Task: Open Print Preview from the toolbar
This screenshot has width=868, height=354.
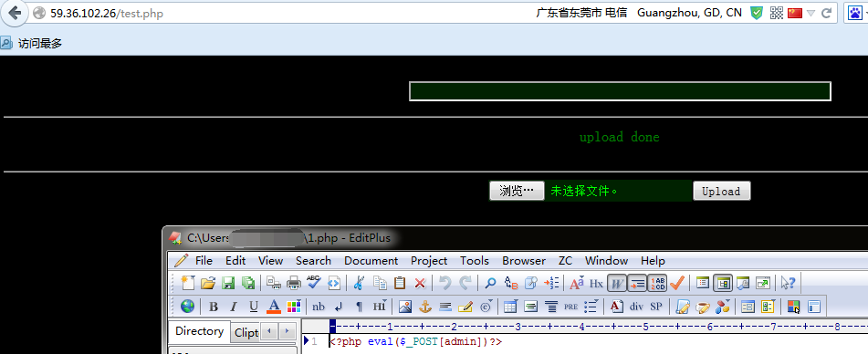Action: coord(274,283)
